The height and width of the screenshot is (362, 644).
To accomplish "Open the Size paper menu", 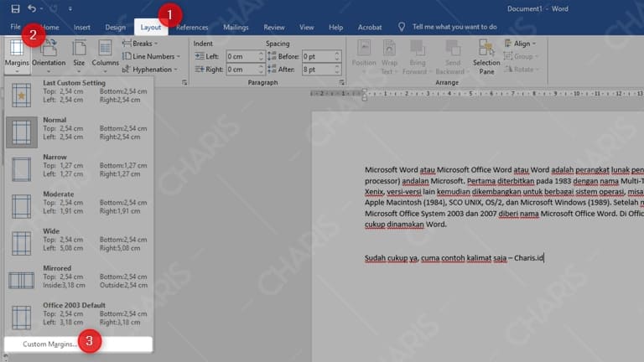I will tap(79, 56).
